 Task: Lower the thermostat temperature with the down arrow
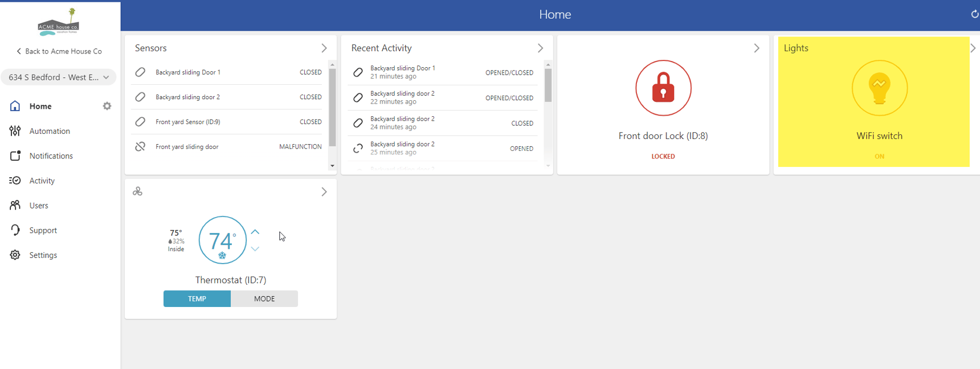pos(255,249)
